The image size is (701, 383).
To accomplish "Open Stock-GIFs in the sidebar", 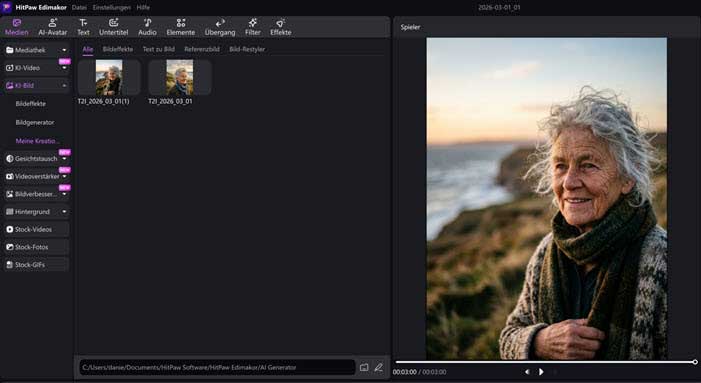I will tap(36, 265).
